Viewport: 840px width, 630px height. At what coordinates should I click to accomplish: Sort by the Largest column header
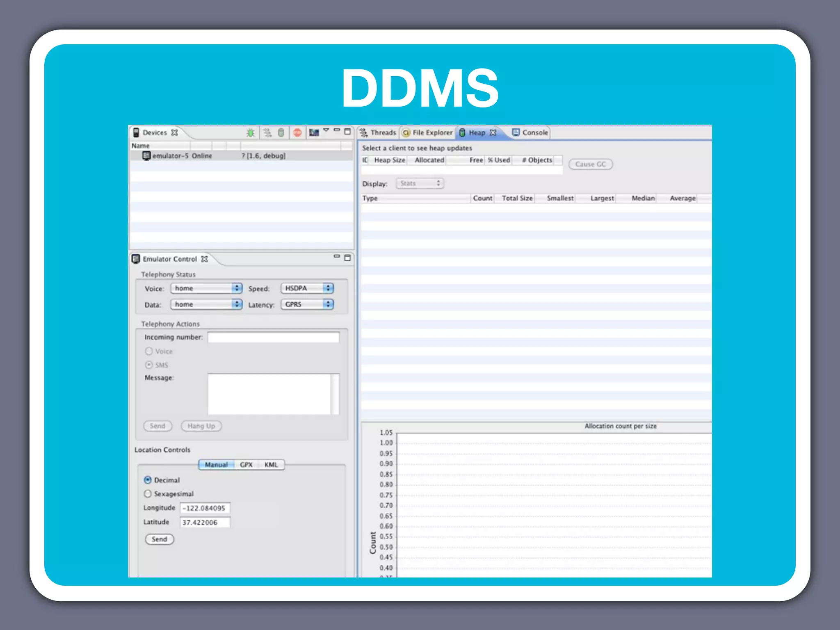point(596,198)
